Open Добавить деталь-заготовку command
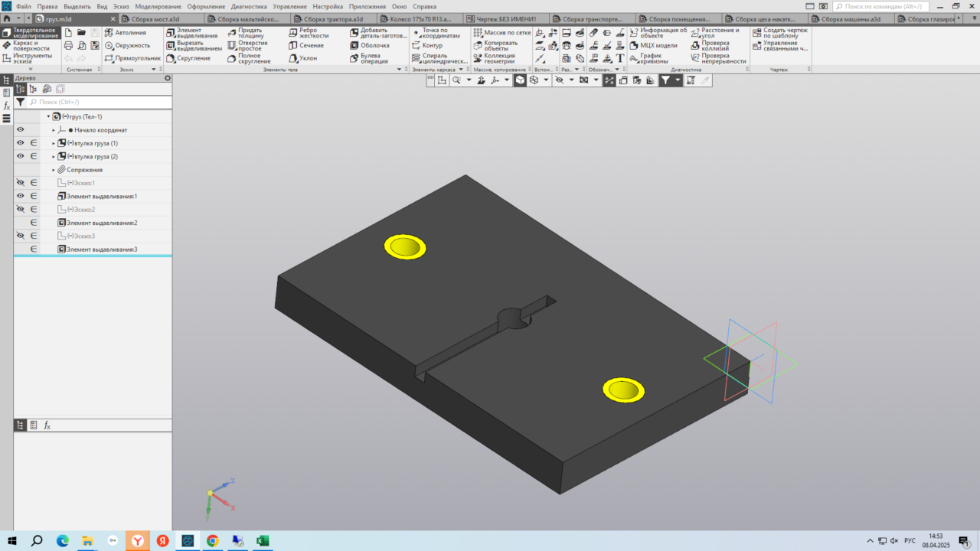The height and width of the screenshot is (551, 980). point(378,33)
